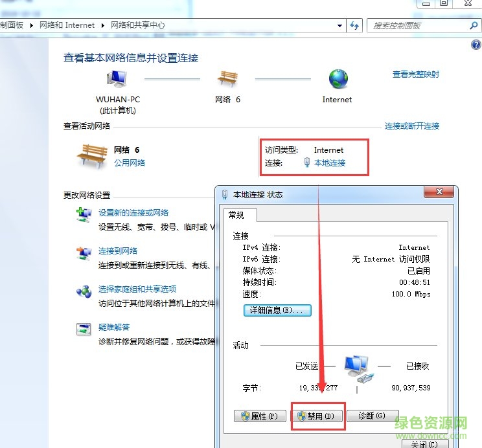
Task: Open 查看完整映射 link
Action: 416,74
